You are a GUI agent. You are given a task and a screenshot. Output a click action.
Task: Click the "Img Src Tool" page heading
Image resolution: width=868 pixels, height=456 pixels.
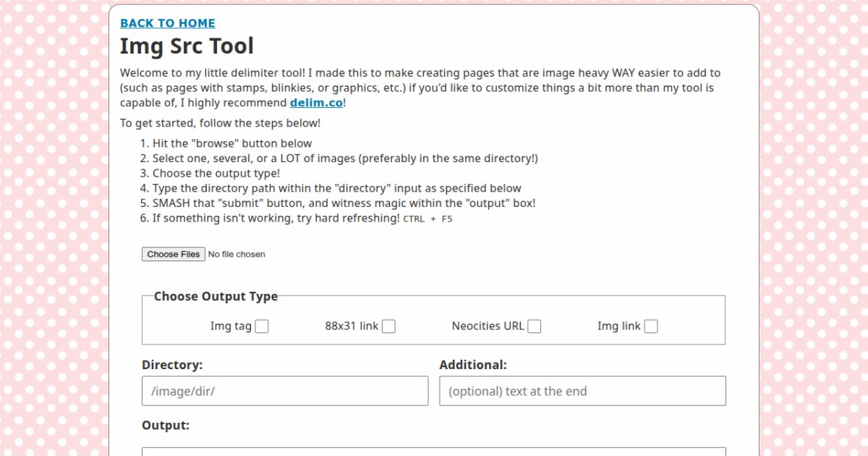point(187,46)
